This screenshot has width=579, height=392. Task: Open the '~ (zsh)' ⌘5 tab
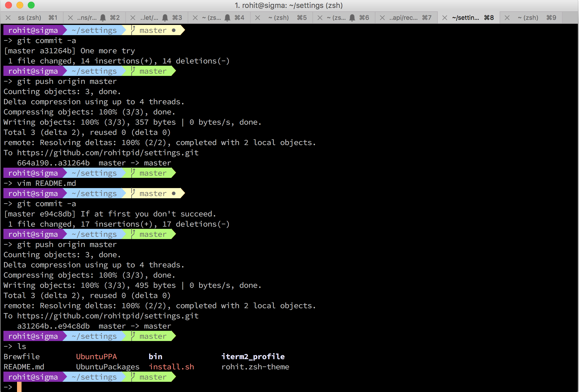click(x=278, y=18)
